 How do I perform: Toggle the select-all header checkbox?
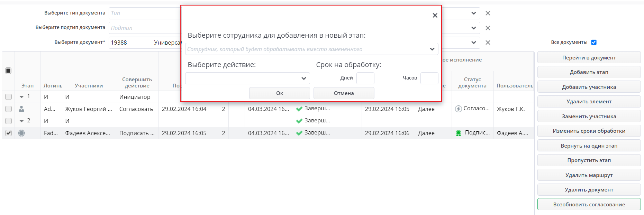click(x=8, y=71)
